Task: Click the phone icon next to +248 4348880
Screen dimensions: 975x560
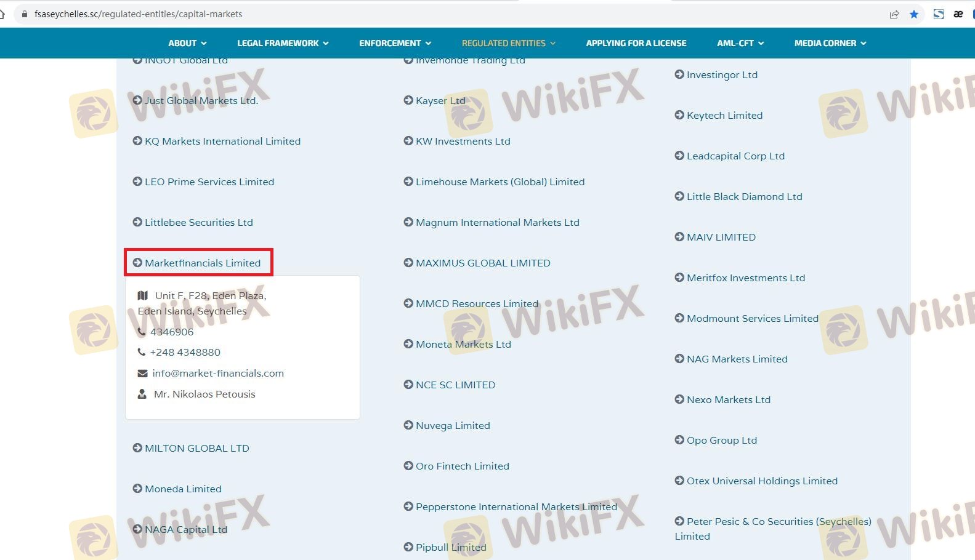Action: (x=142, y=353)
